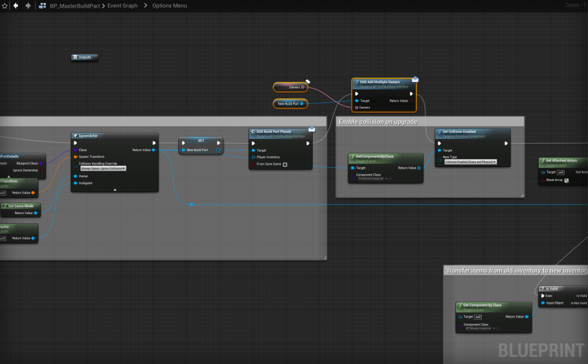Screen dimensions: 588x364
Task: Go back using the left arrow icon
Action: [x=16, y=6]
